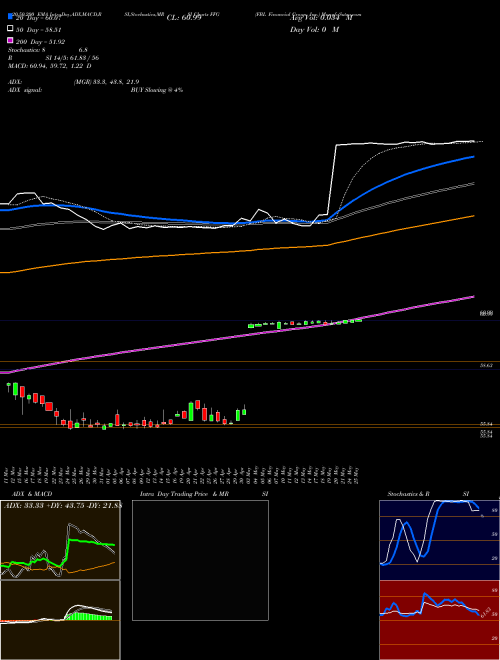500x660 pixels.
Task: Click the magenta 200 day moving average line
Action: click(236, 336)
